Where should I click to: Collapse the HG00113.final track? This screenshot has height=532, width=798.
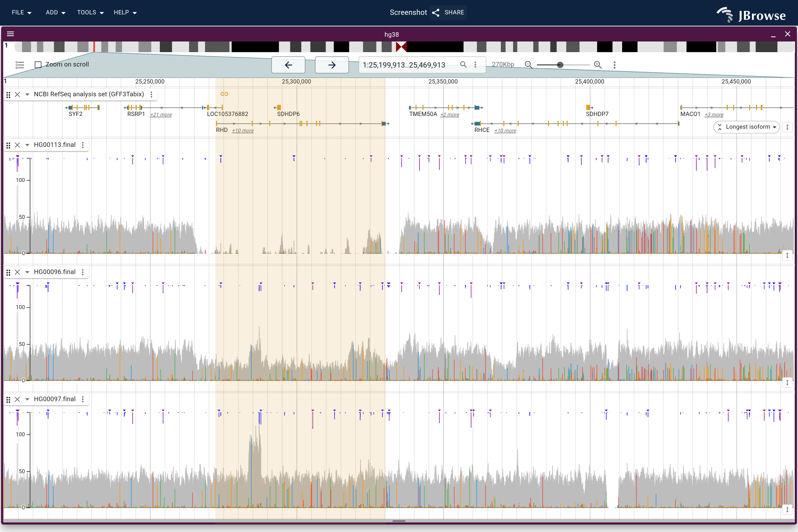[x=27, y=145]
